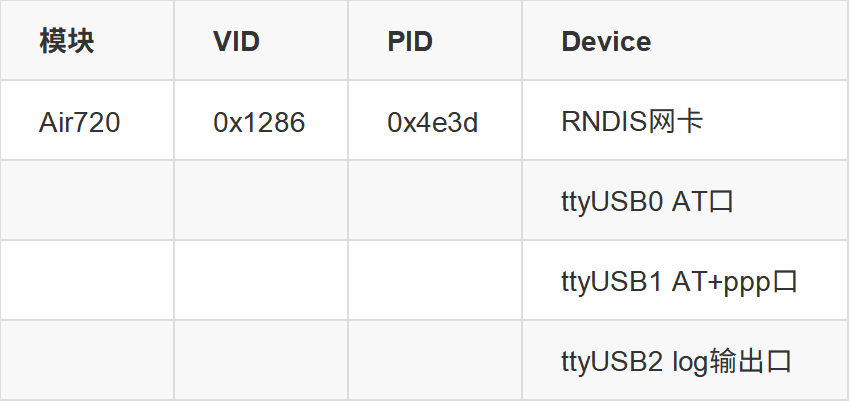Click empty PID cell in ttyUSB0 row
Screen dimensions: 850x401
435,200
